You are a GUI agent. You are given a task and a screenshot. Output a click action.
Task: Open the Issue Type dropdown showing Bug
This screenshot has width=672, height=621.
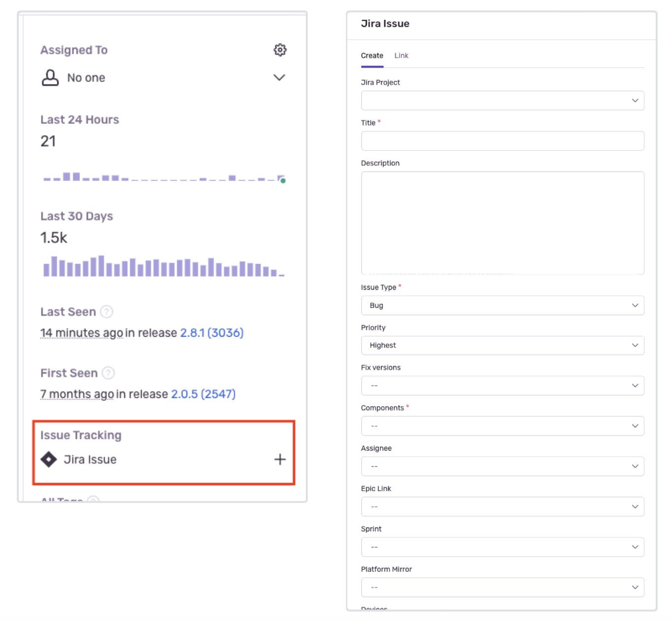pos(502,306)
